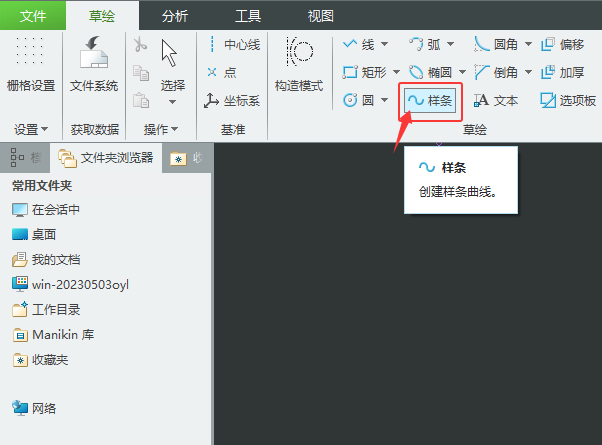Select the 样条 spline tool
The width and height of the screenshot is (602, 445).
coord(430,101)
